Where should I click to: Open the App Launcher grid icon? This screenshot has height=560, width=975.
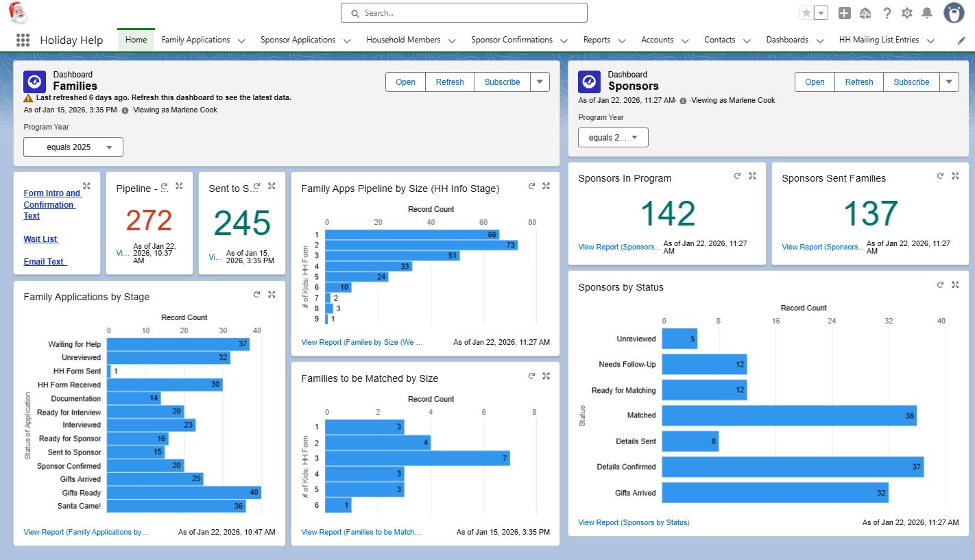click(23, 40)
